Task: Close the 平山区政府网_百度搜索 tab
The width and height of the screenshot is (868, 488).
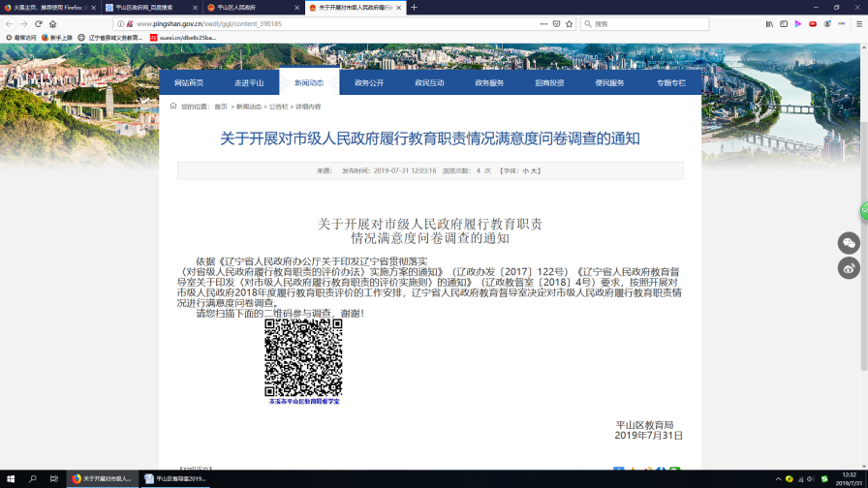Action: (x=195, y=8)
